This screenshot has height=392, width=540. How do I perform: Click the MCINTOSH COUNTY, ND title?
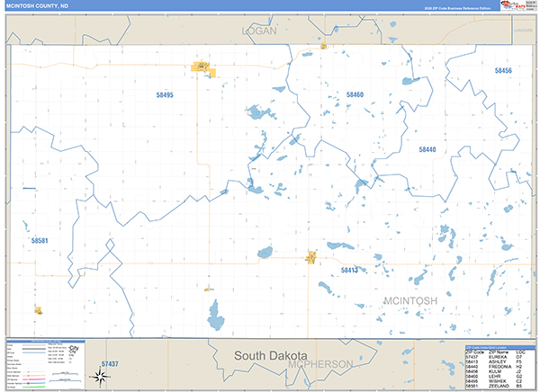pos(36,6)
